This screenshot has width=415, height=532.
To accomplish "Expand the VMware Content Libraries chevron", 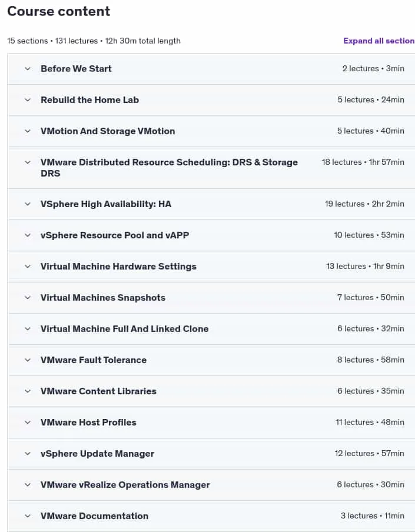I will (28, 391).
